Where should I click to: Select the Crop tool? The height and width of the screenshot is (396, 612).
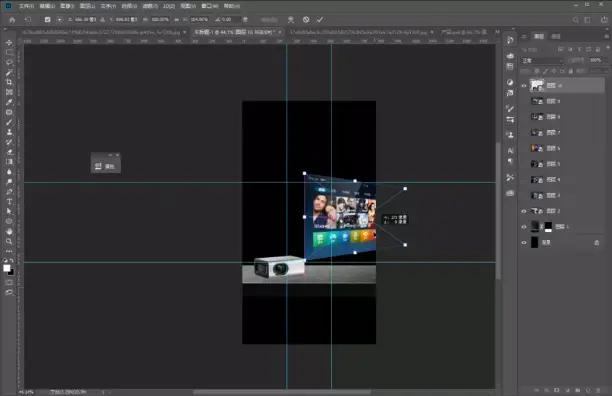[x=9, y=82]
